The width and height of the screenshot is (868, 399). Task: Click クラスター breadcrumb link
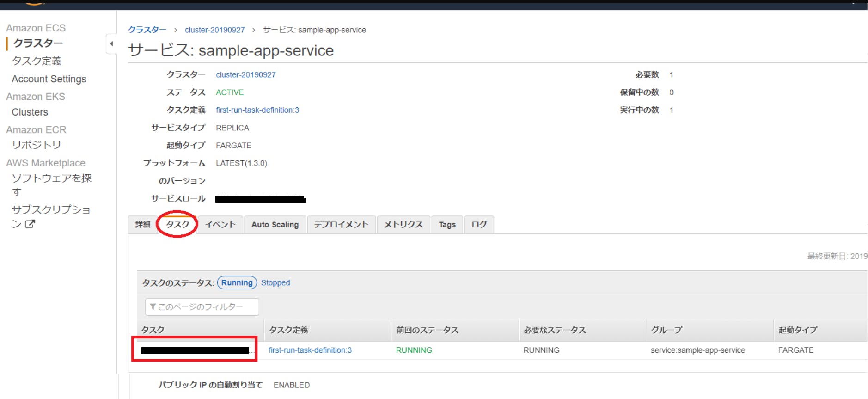point(147,30)
